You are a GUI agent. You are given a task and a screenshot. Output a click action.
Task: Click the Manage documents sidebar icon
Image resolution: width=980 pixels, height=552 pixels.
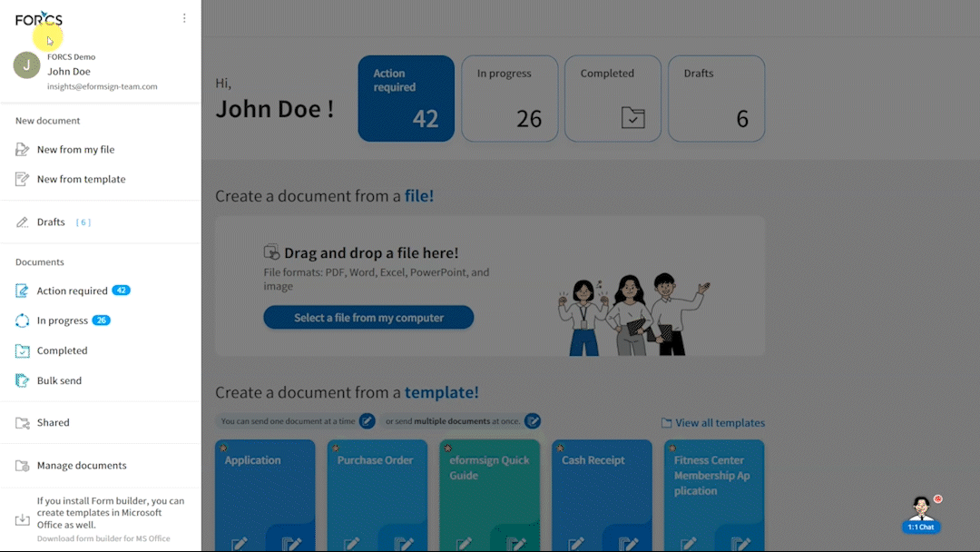tap(22, 466)
